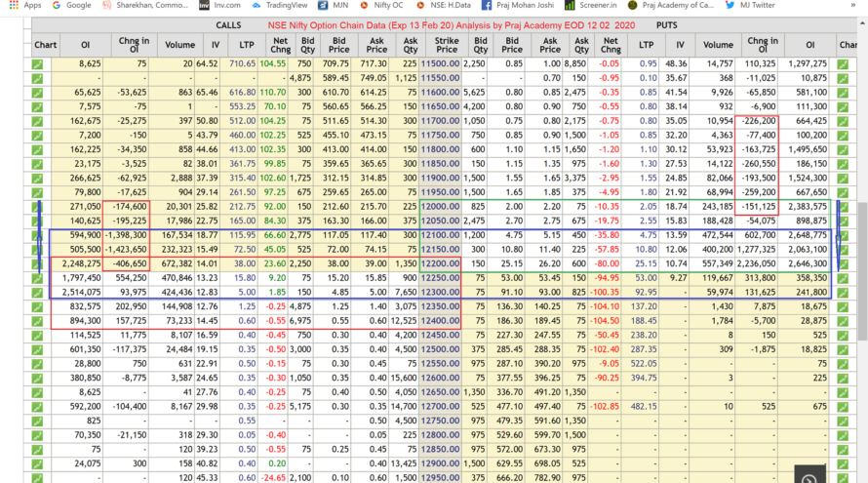Open puts chart icon for strike 11850.00
This screenshot has height=483, width=868.
point(843,165)
